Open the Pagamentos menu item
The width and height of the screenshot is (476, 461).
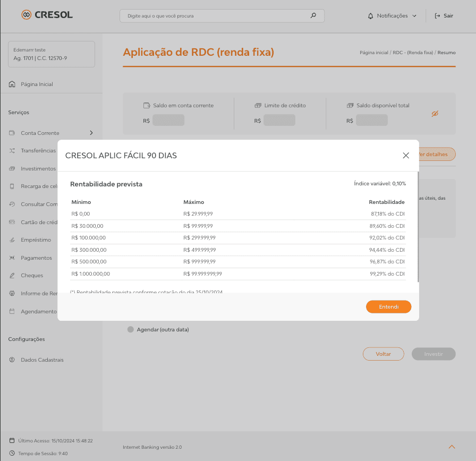pos(36,258)
